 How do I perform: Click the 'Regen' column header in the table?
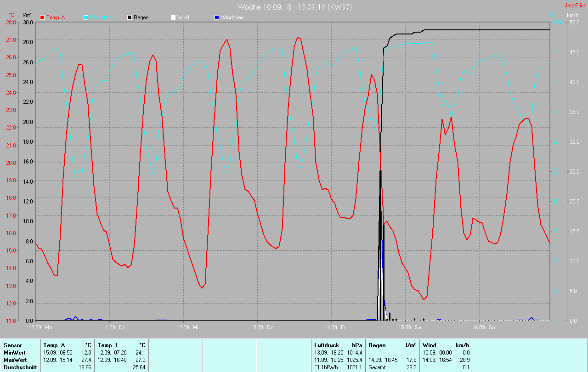coord(377,345)
